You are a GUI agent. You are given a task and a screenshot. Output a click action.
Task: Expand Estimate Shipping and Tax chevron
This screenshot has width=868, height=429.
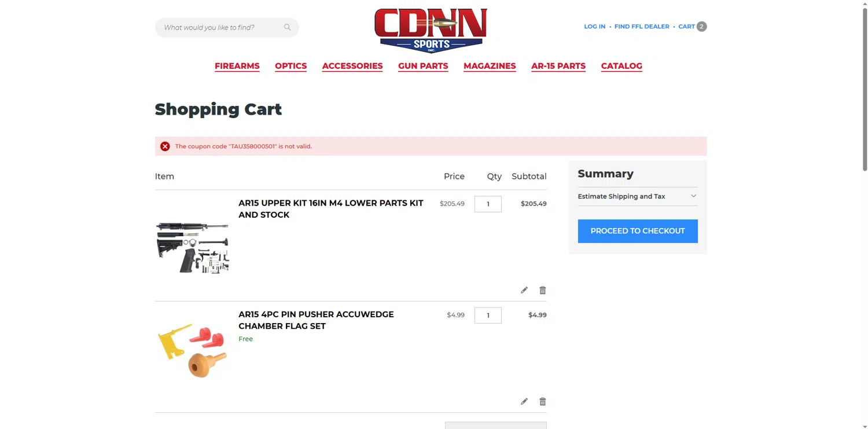click(693, 196)
